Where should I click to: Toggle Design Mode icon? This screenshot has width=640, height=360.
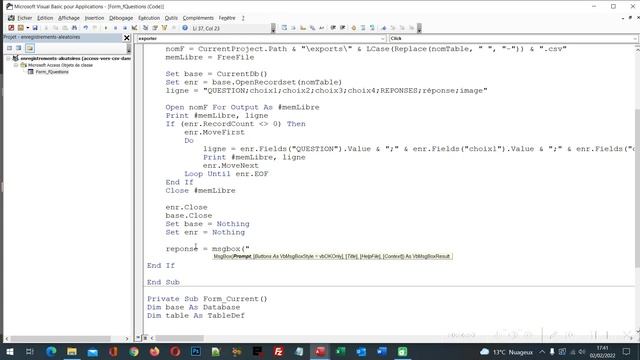tap(134, 28)
